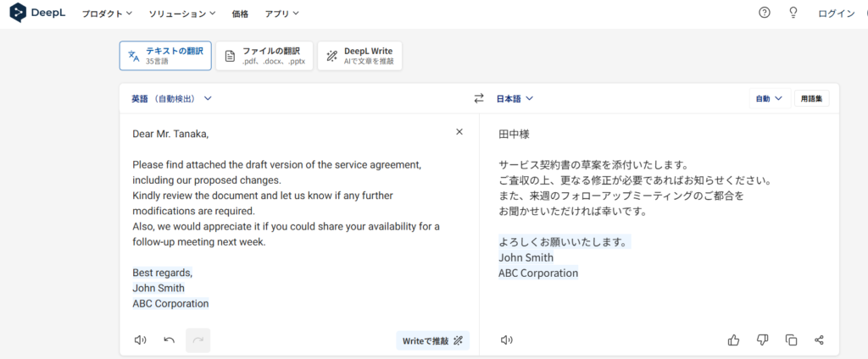Click 田中様 in translation
Image resolution: width=868 pixels, height=359 pixels.
click(x=515, y=134)
